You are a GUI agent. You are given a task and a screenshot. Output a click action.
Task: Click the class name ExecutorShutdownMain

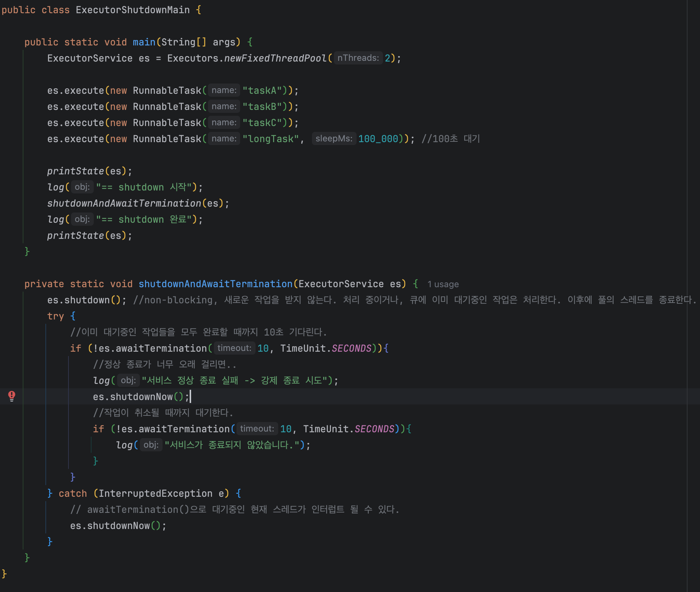tap(133, 10)
